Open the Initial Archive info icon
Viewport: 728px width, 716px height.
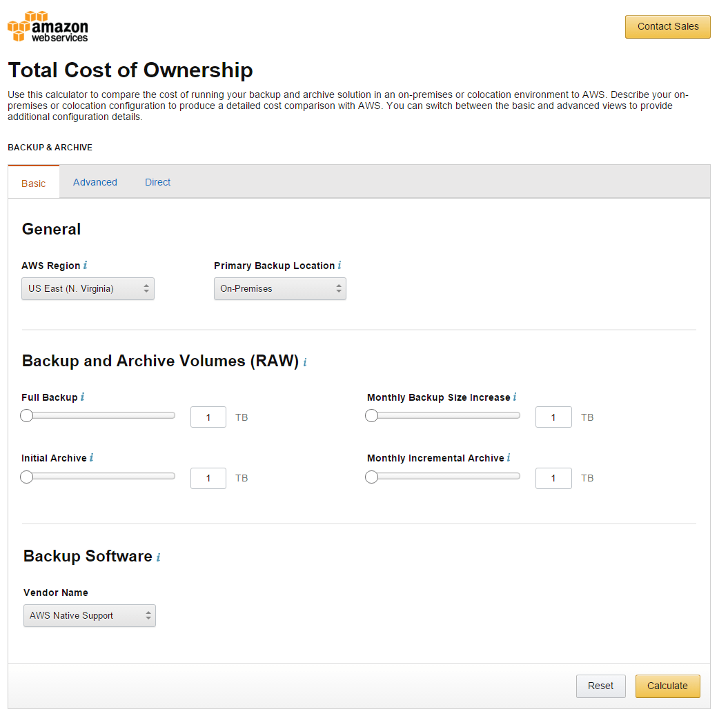(92, 457)
